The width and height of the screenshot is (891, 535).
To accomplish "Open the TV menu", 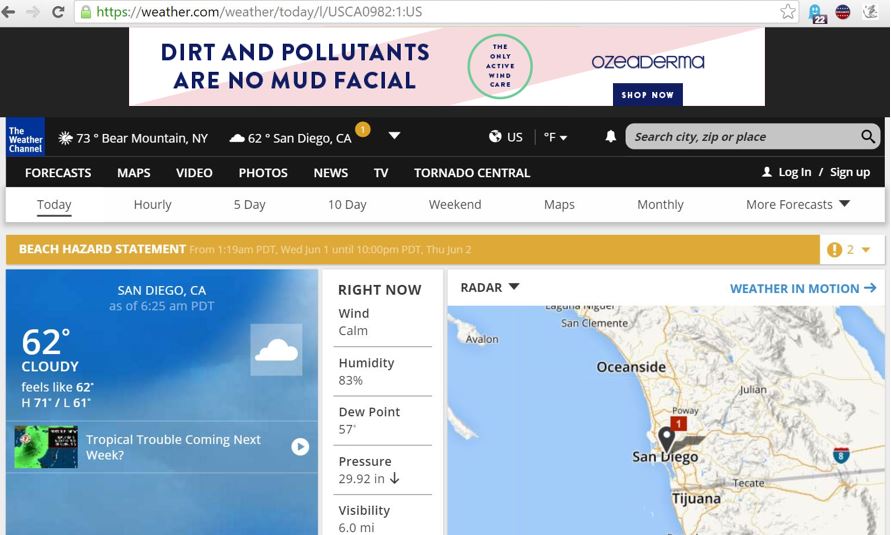I will click(x=381, y=173).
